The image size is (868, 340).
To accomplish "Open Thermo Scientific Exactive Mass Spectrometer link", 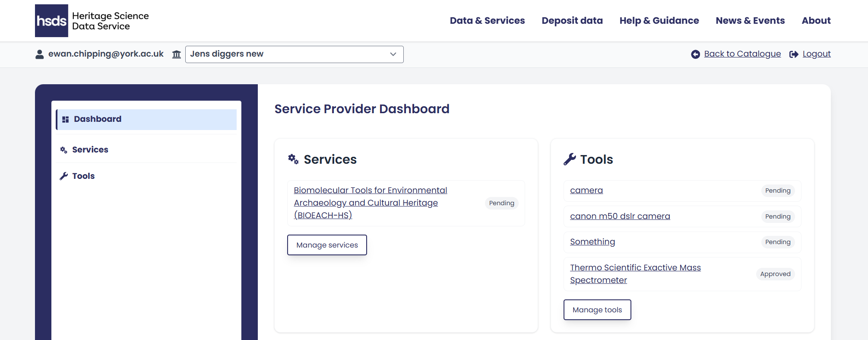I will pos(635,274).
